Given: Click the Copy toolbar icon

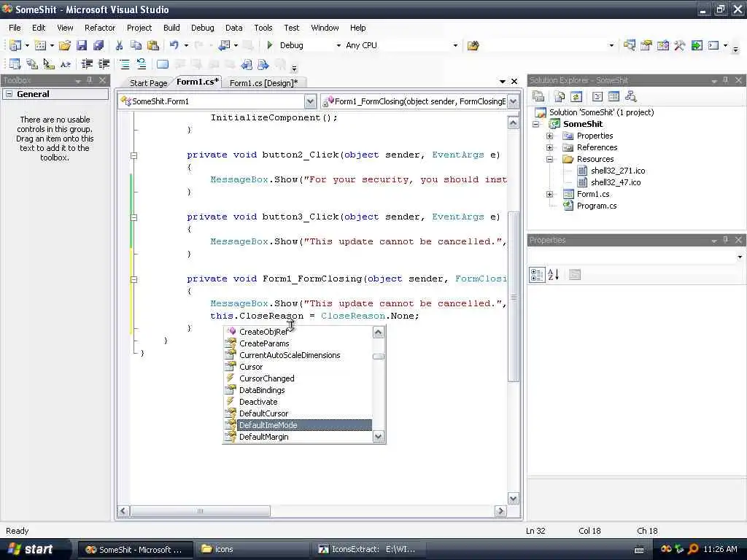Looking at the screenshot, I should click(x=136, y=45).
